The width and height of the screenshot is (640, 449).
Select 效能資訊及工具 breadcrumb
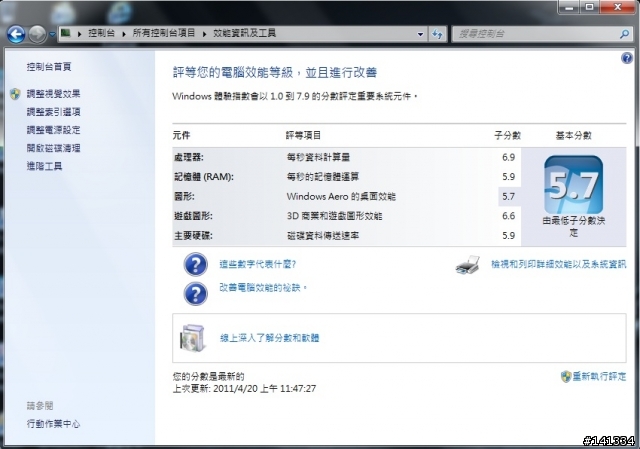point(244,33)
